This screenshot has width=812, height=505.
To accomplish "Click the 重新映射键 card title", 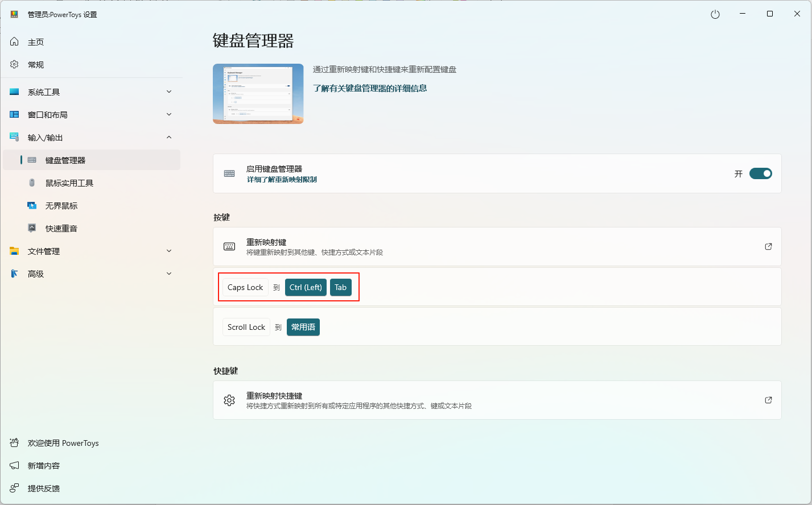I will [x=266, y=242].
